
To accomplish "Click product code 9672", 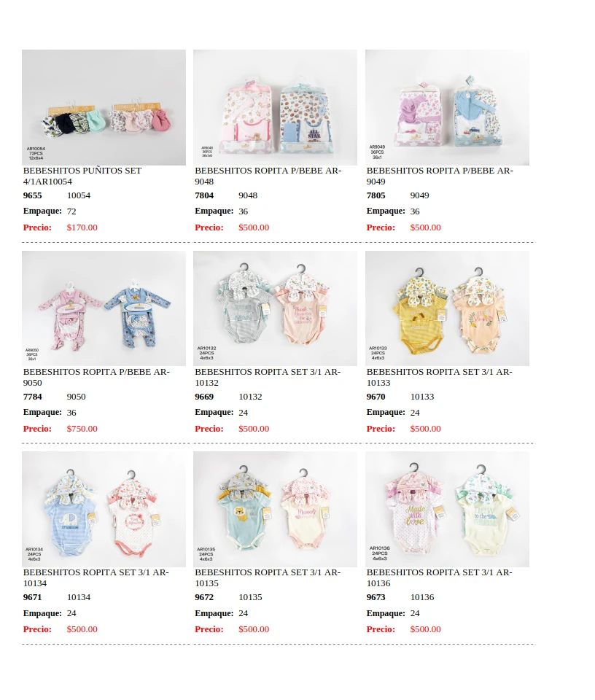I will (204, 597).
